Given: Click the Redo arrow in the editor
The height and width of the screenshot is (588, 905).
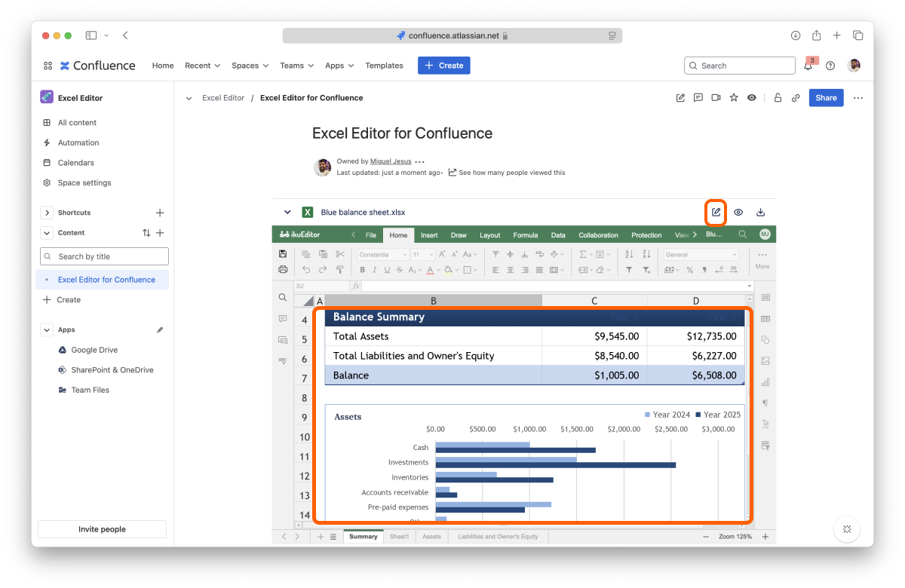Looking at the screenshot, I should click(x=323, y=269).
